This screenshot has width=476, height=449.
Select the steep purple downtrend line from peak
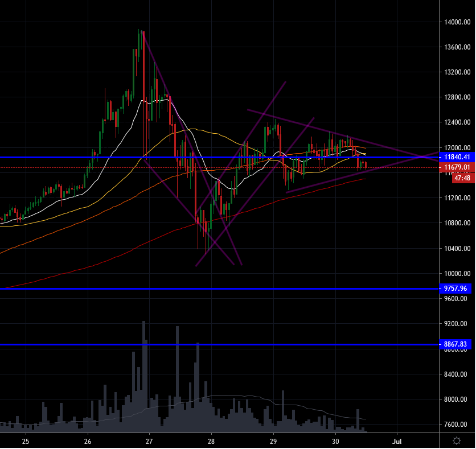coord(192,149)
